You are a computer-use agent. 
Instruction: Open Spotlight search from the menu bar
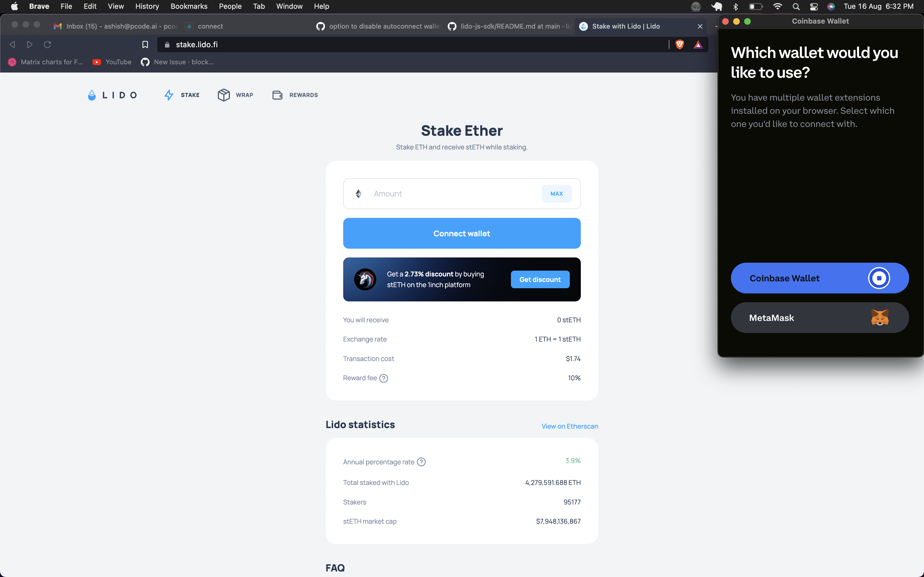click(796, 6)
